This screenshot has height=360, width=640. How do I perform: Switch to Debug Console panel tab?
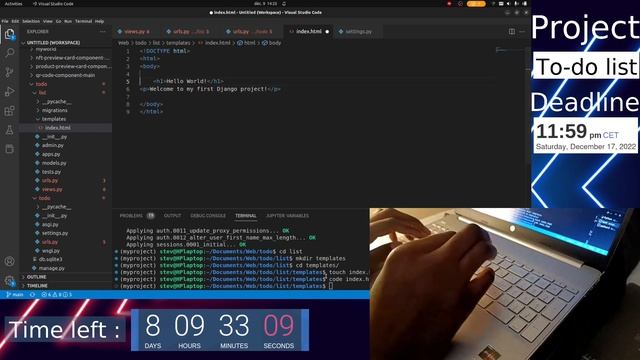click(x=208, y=216)
